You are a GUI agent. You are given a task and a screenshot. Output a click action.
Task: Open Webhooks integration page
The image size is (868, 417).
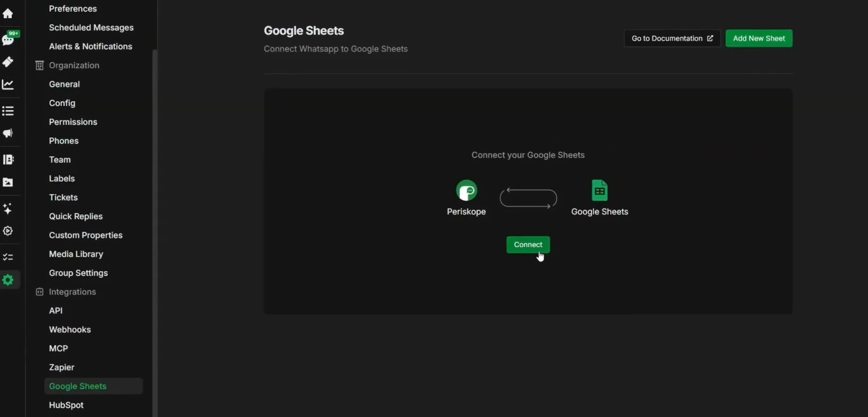(x=70, y=330)
